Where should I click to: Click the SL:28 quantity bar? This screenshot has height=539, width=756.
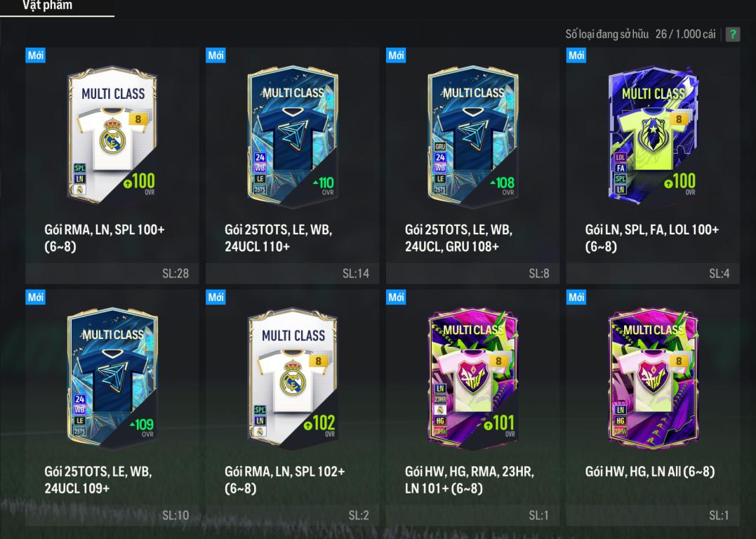(x=112, y=273)
